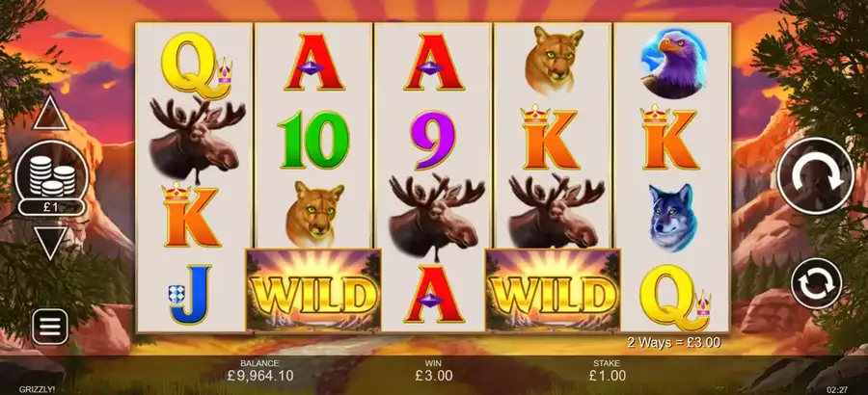Screen dimensions: 868x395
Task: Click the cougar symbol on reel four
Action: click(554, 60)
